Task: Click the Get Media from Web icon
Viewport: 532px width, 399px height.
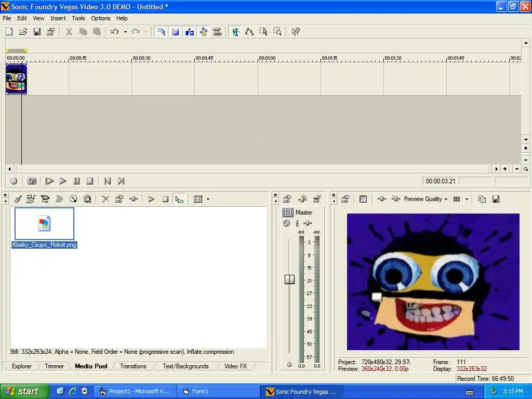Action: tap(87, 199)
